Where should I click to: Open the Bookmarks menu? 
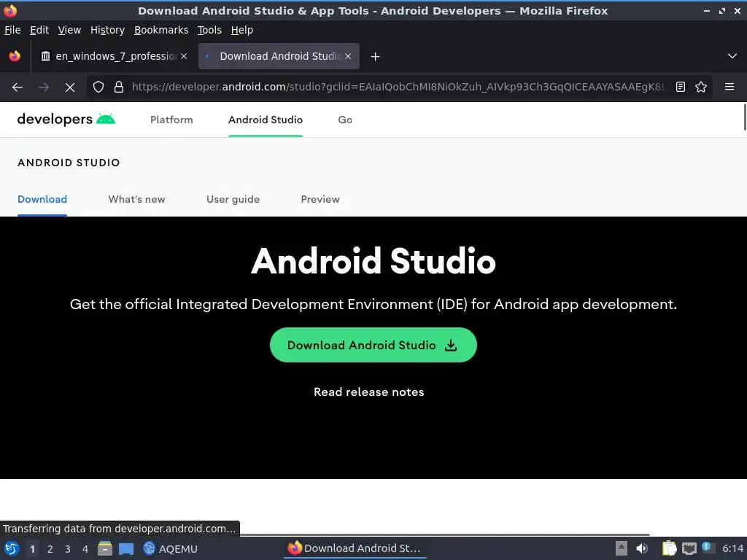click(x=161, y=30)
